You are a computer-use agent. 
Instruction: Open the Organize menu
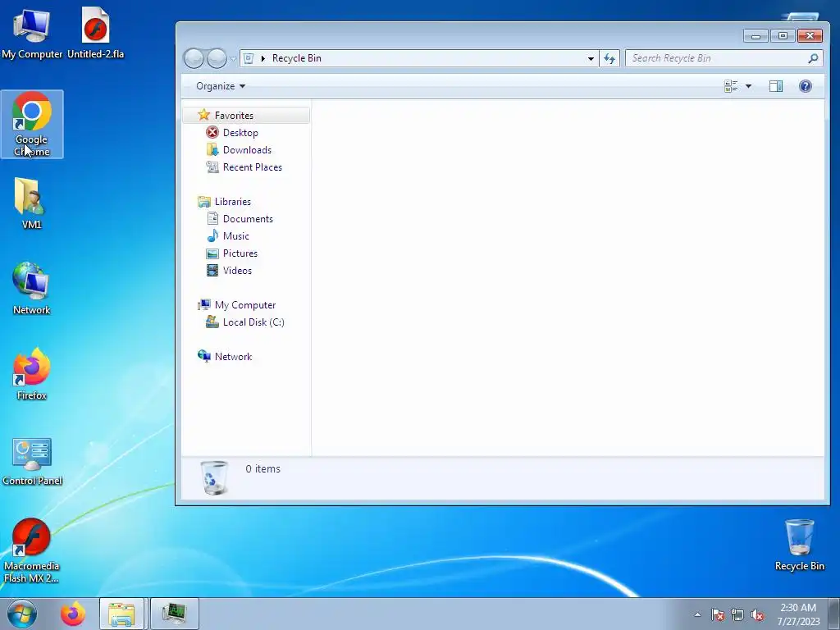pyautogui.click(x=220, y=86)
